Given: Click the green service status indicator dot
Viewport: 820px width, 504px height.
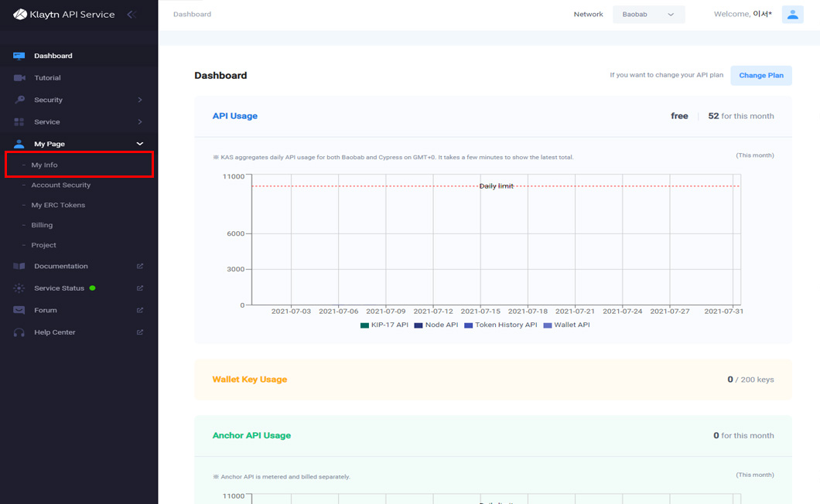Looking at the screenshot, I should (x=93, y=288).
